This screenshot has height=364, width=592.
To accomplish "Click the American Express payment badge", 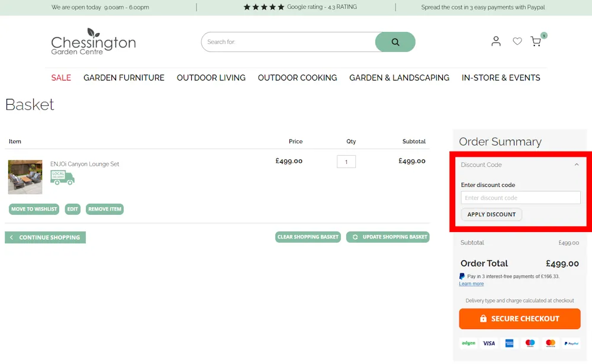I will (x=509, y=343).
